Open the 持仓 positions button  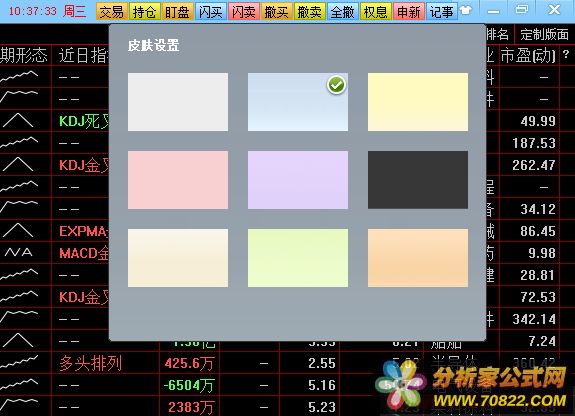pyautogui.click(x=144, y=12)
